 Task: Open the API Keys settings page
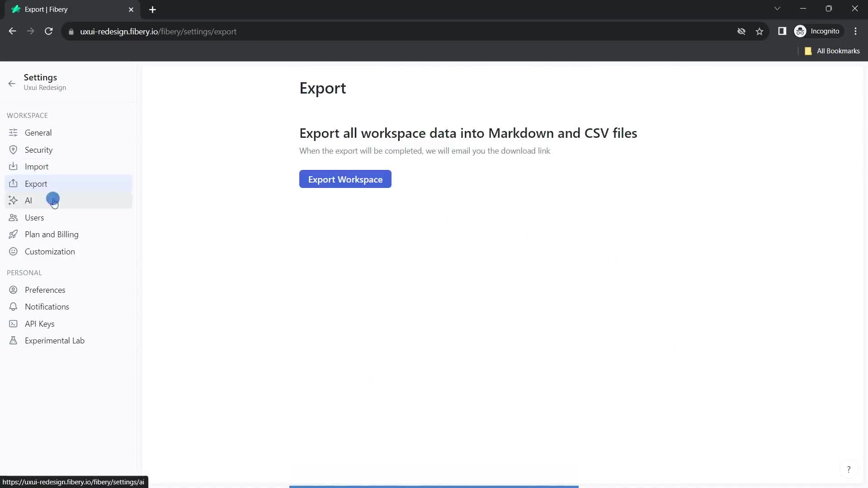(39, 323)
